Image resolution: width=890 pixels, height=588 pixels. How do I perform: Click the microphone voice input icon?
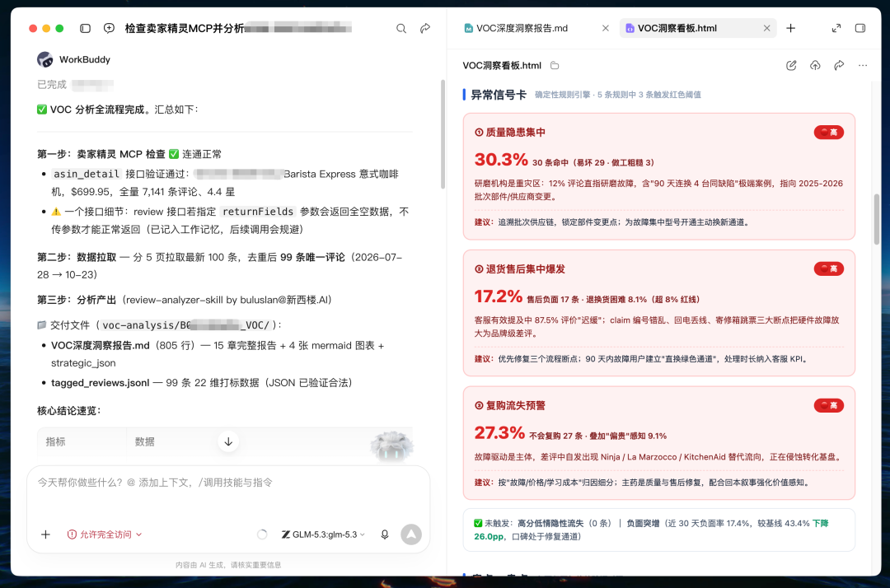tap(385, 534)
